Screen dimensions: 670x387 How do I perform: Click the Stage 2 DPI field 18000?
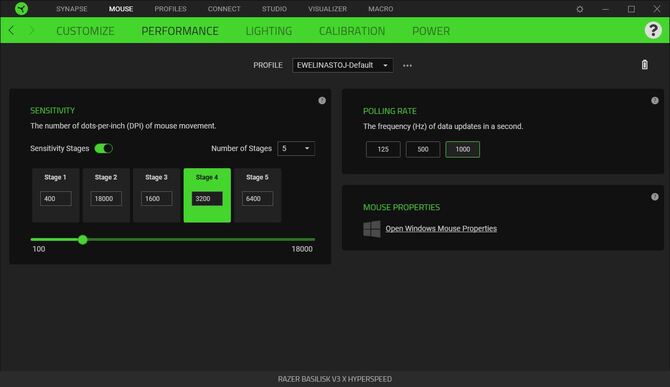(x=106, y=199)
